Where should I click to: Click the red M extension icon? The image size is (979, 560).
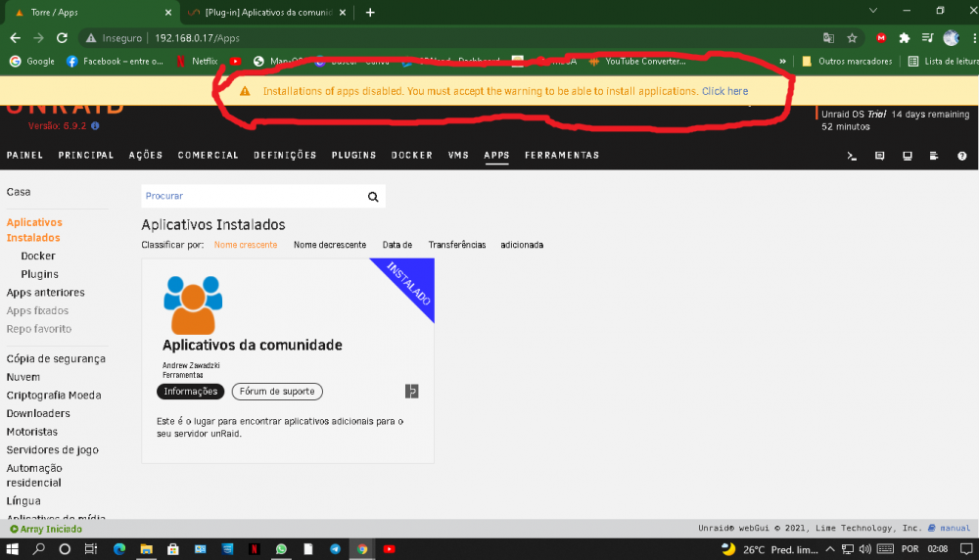tap(881, 38)
